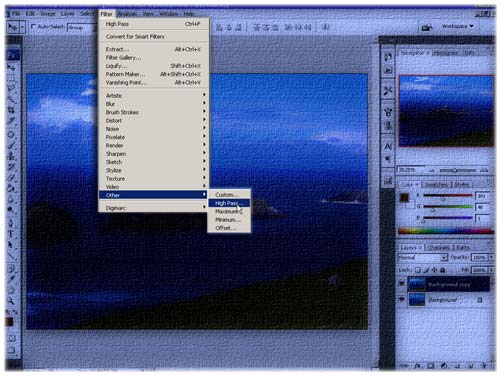The height and width of the screenshot is (375, 500).
Task: Click the Auto-Align Layers icon in options bar
Action: tap(326, 27)
